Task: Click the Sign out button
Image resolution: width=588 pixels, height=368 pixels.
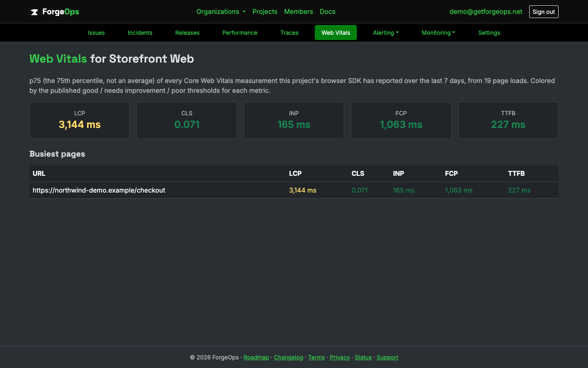Action: [543, 11]
